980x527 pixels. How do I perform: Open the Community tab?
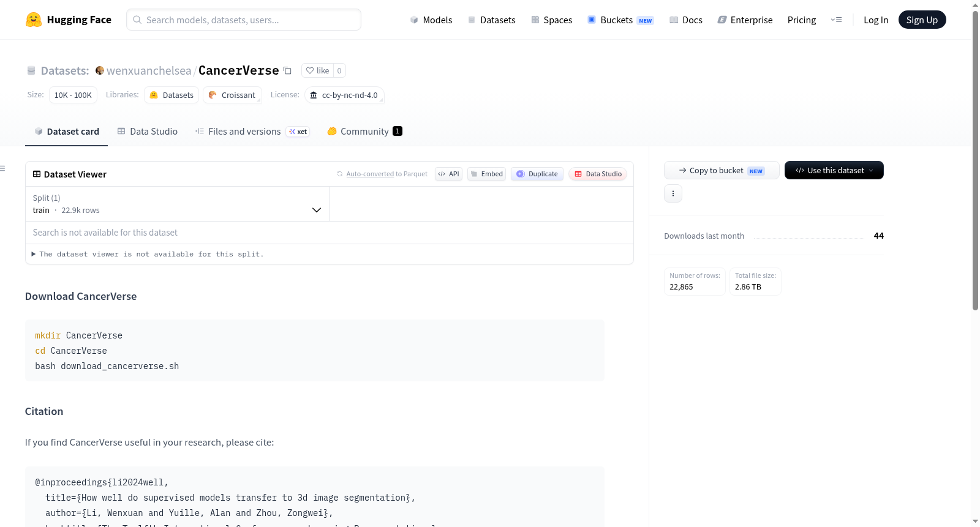tap(364, 131)
